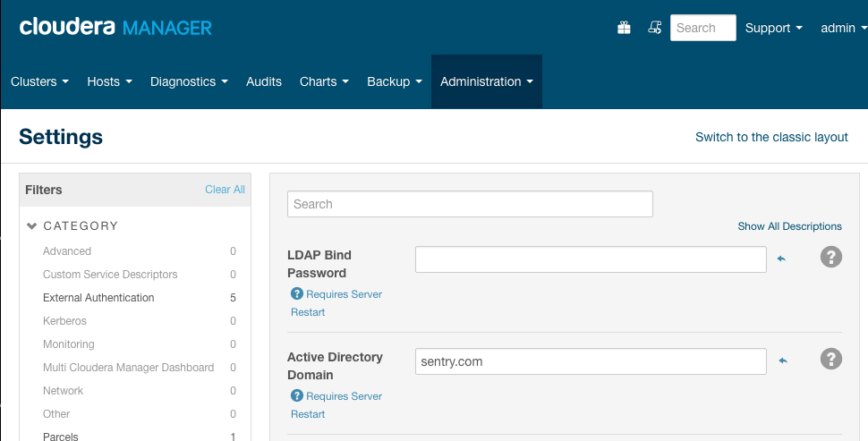Click Show All Descriptions link
This screenshot has height=441, width=868.
coord(789,226)
